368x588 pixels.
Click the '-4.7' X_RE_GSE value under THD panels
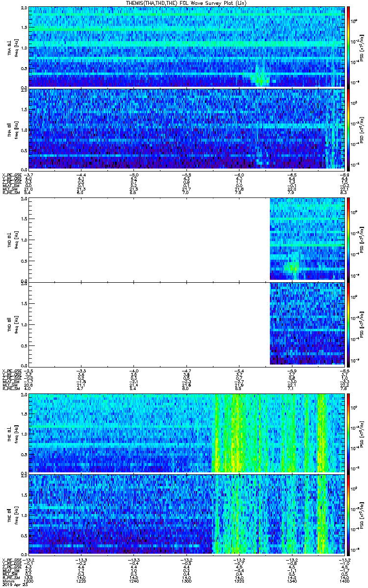186,370
